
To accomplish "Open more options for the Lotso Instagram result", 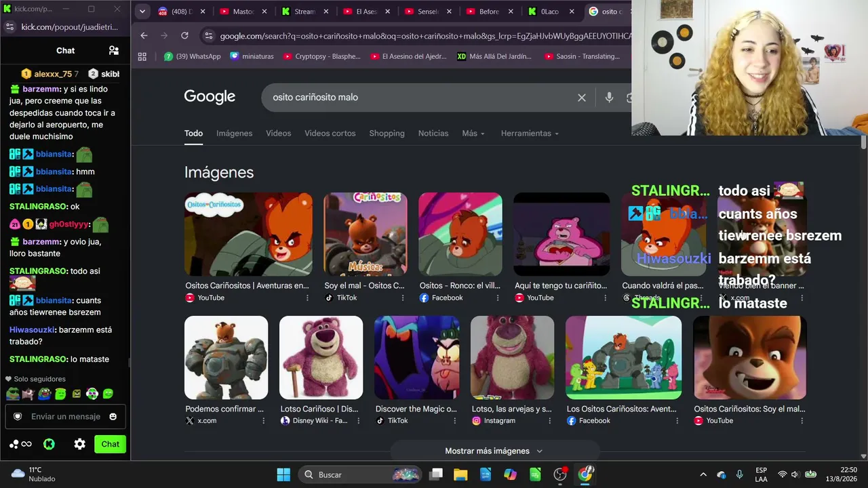I will (549, 421).
